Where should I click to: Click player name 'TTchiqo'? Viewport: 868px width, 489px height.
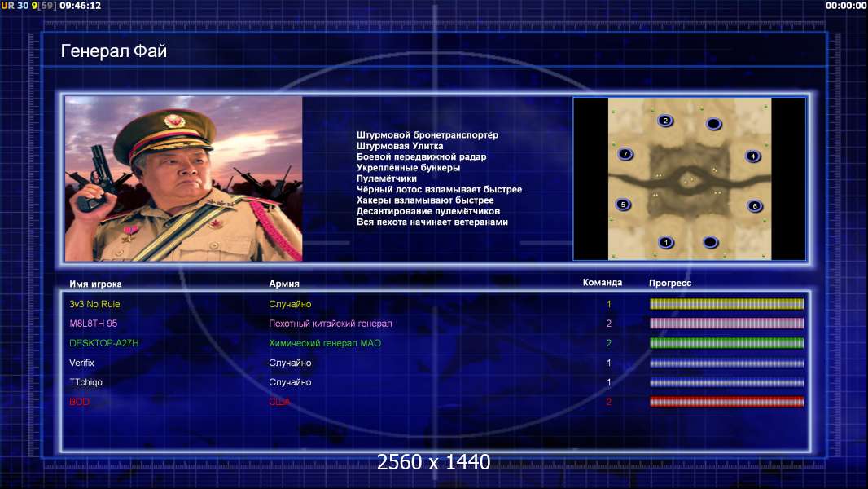click(x=85, y=382)
